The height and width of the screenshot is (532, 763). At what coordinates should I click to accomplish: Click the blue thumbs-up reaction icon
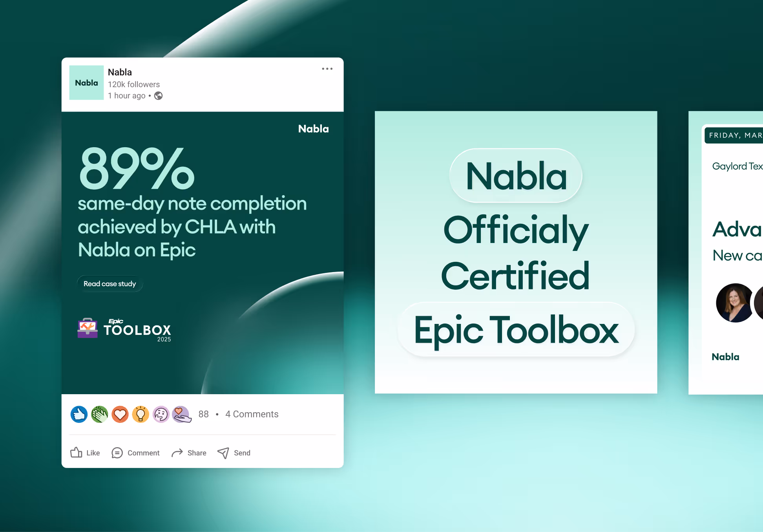click(79, 414)
